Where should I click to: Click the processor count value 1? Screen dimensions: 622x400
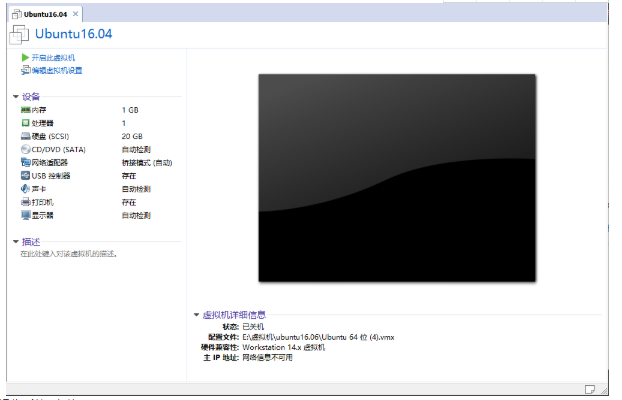coord(123,123)
